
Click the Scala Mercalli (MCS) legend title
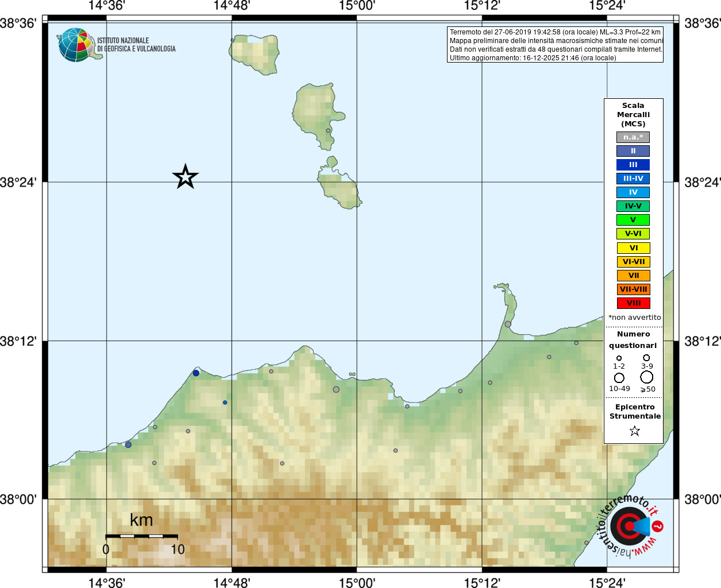coord(633,115)
